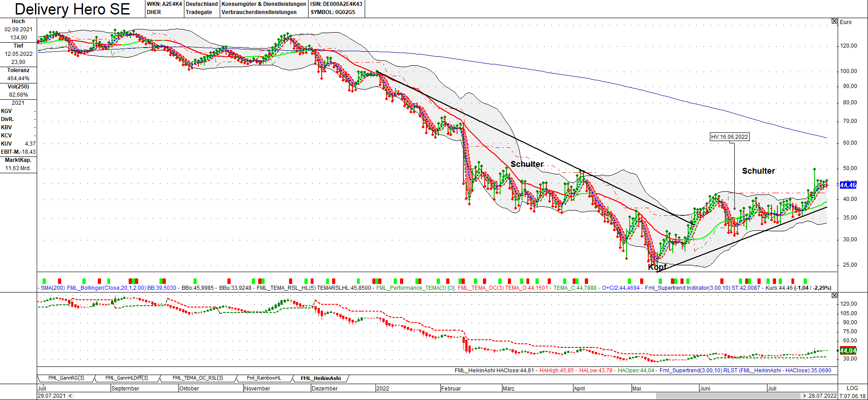The image size is (868, 400).
Task: Click the high value 134,90
Action: 19,38
